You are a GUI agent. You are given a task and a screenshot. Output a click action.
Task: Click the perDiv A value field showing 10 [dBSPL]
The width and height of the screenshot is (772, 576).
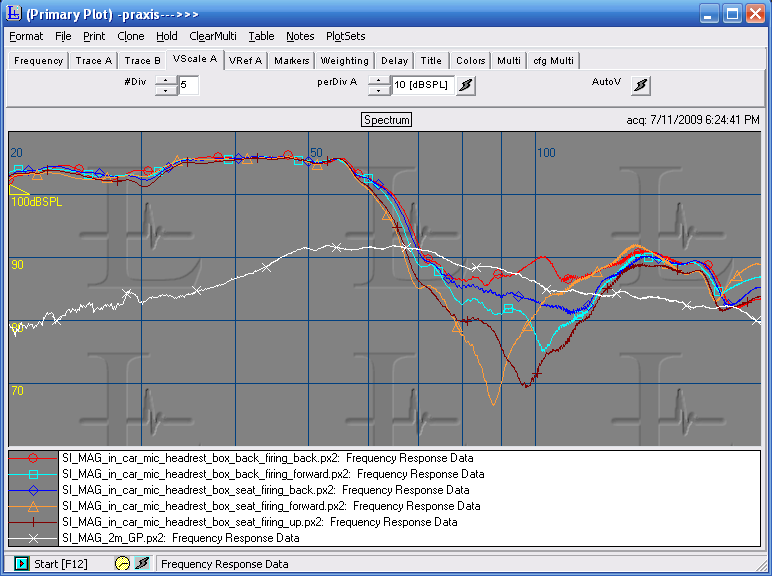click(421, 86)
